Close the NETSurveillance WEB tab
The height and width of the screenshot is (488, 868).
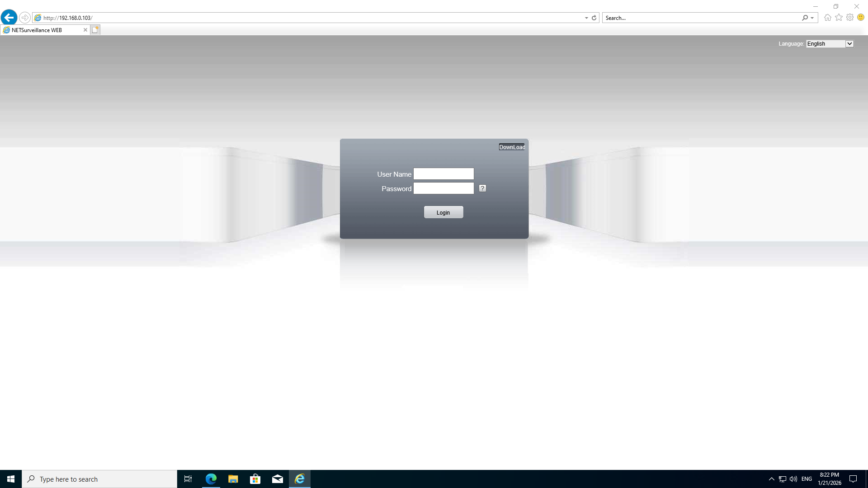(x=85, y=30)
